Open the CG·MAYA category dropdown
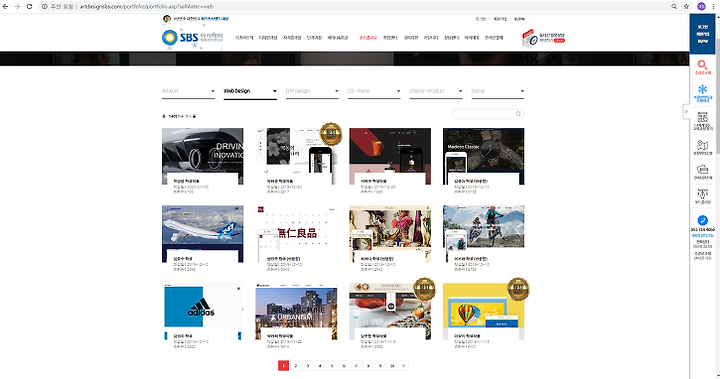 point(374,91)
